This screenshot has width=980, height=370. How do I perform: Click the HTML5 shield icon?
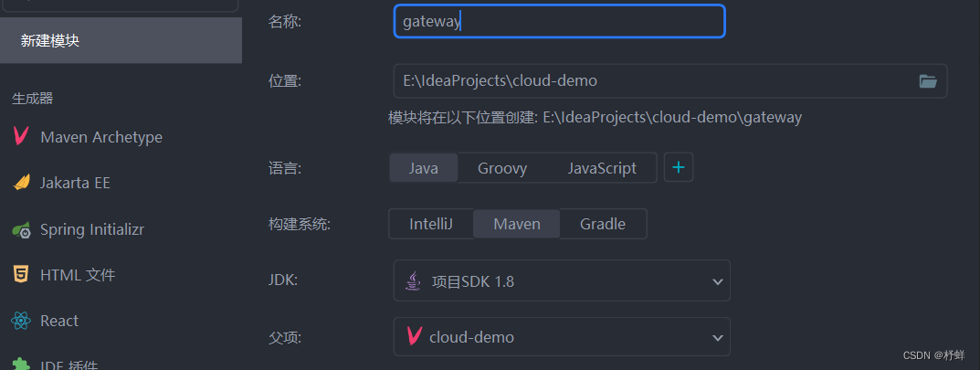21,274
